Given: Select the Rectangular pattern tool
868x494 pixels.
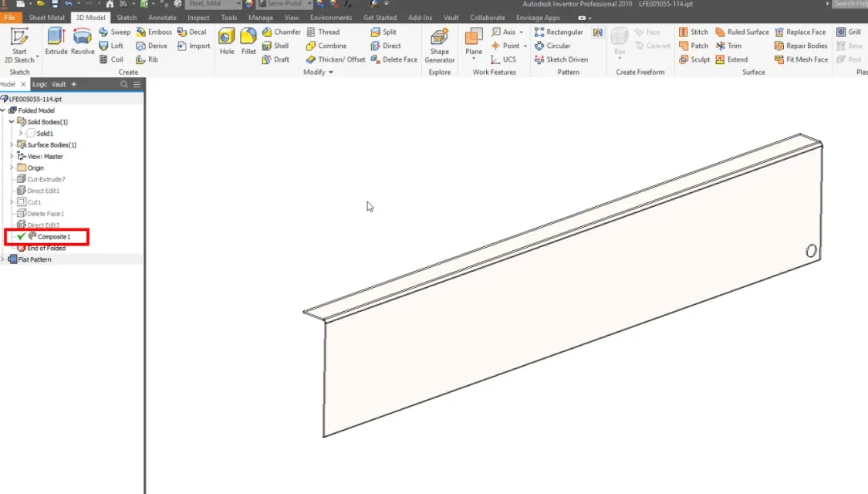Looking at the screenshot, I should click(559, 32).
